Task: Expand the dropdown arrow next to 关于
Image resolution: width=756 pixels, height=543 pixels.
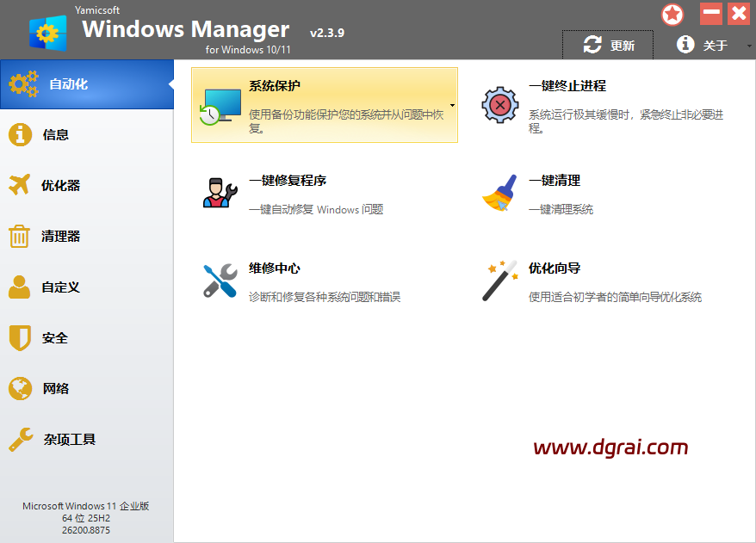Action: [749, 46]
